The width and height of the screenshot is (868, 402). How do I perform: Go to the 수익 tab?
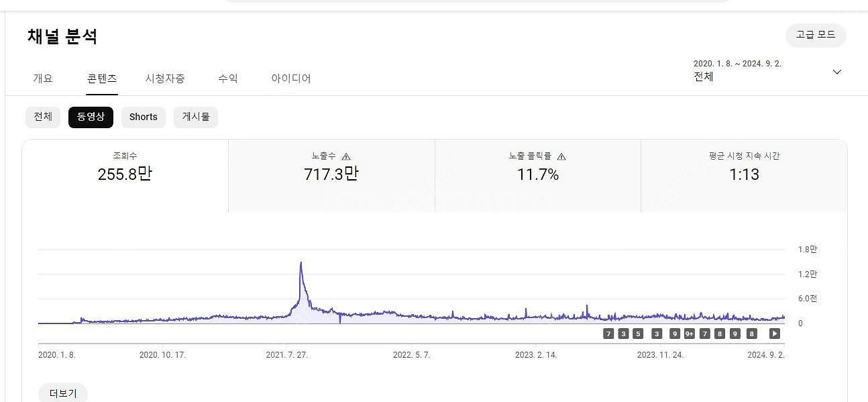click(228, 79)
